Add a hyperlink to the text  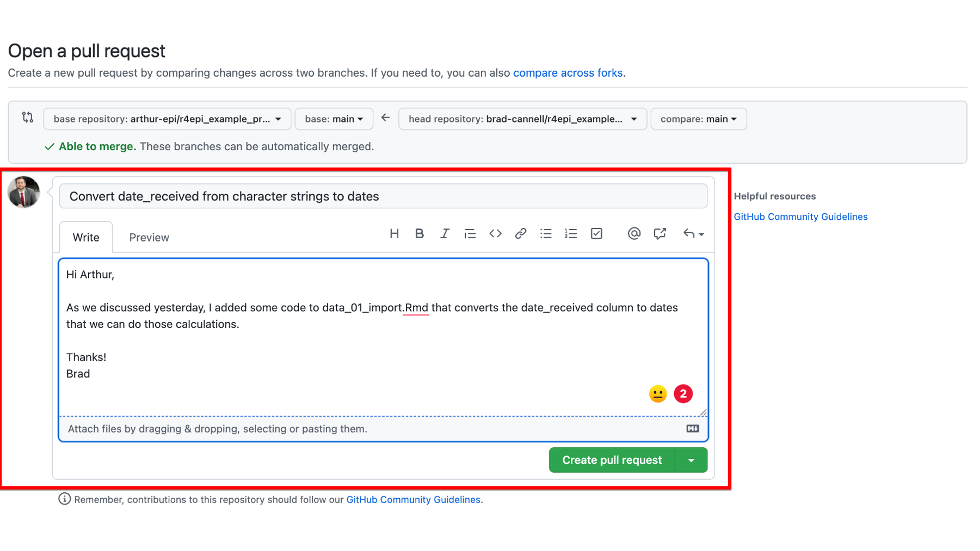tap(521, 234)
